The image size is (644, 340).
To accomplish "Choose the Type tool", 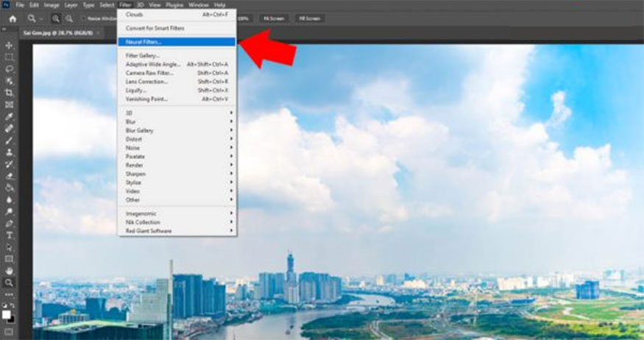I will [x=10, y=235].
